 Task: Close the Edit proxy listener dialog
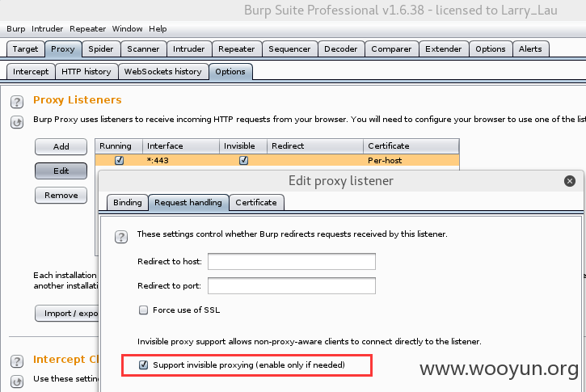coord(570,181)
